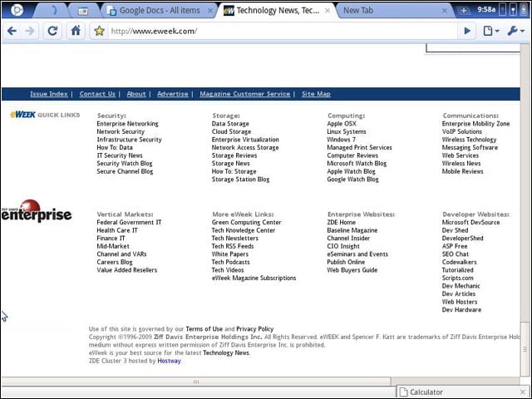The width and height of the screenshot is (532, 399).
Task: Open the Site Map link in the blue bar
Action: coord(316,94)
